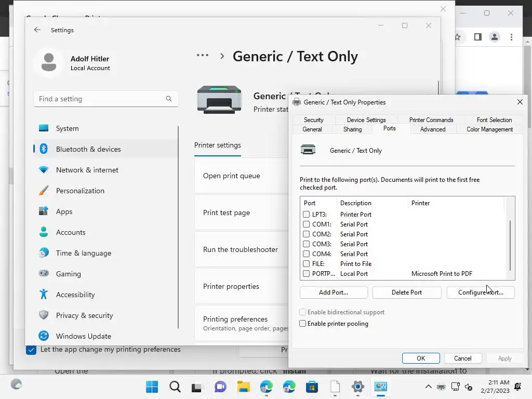
Task: Confirm with the OK button
Action: [421, 358]
